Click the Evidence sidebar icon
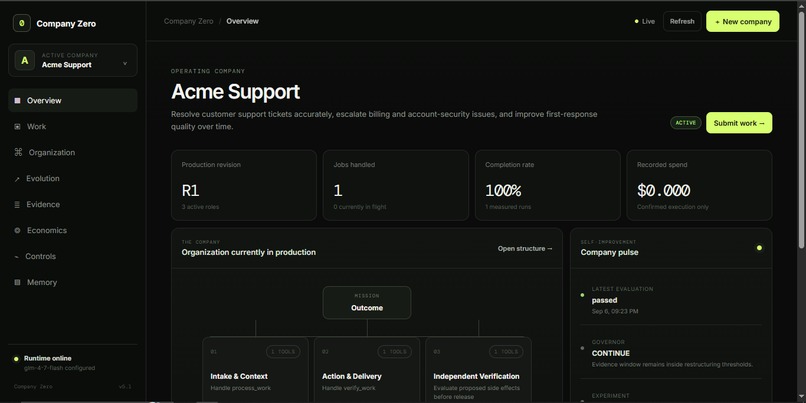The height and width of the screenshot is (403, 806). click(x=17, y=205)
